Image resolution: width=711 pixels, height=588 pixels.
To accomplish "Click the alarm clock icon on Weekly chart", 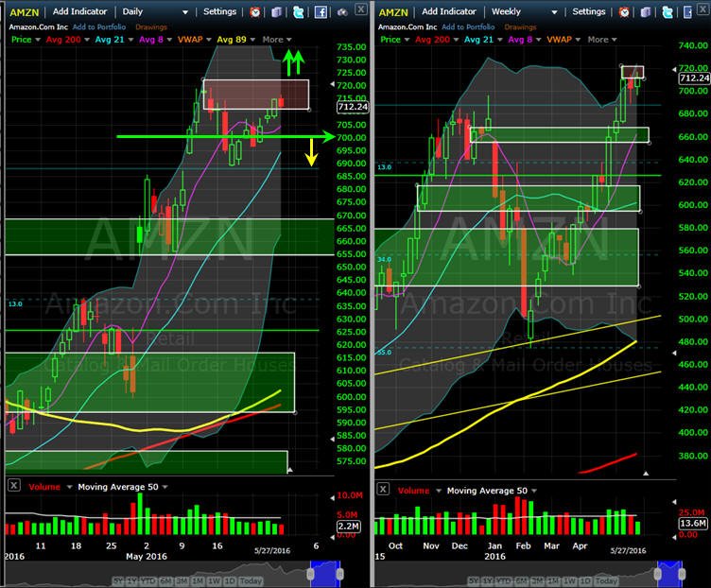I will [624, 12].
